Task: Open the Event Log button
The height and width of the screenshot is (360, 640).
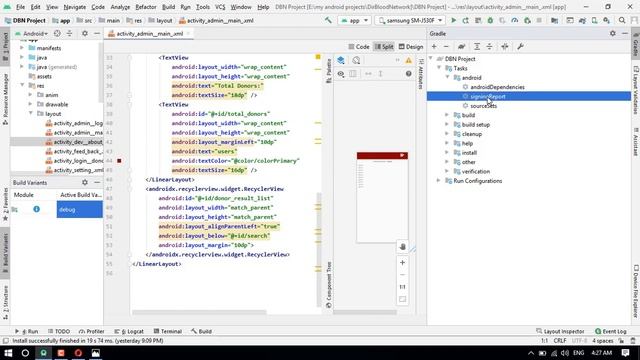Action: [611, 331]
